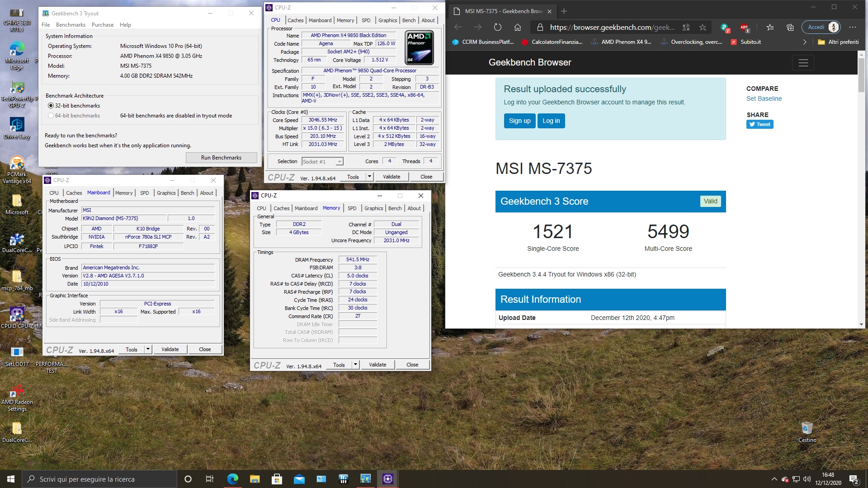868x488 pixels.
Task: Open Edge settings ellipsis menu
Action: 853,28
